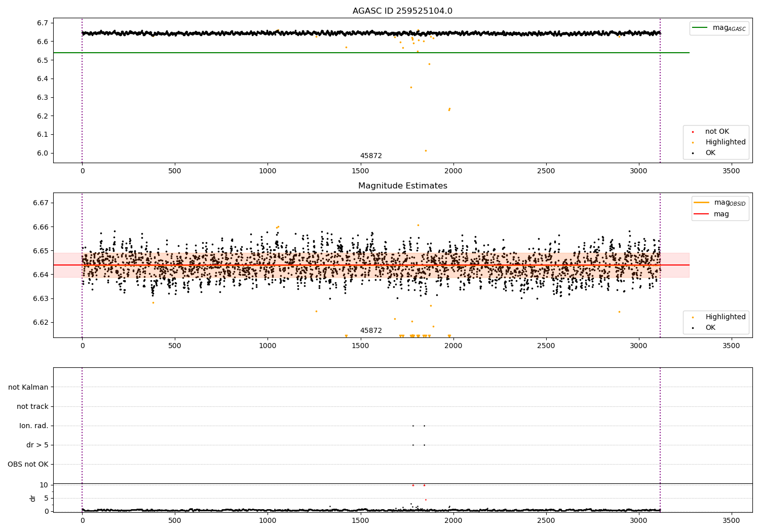
Task: Click the orange mag OBSID legend line
Action: click(x=702, y=203)
